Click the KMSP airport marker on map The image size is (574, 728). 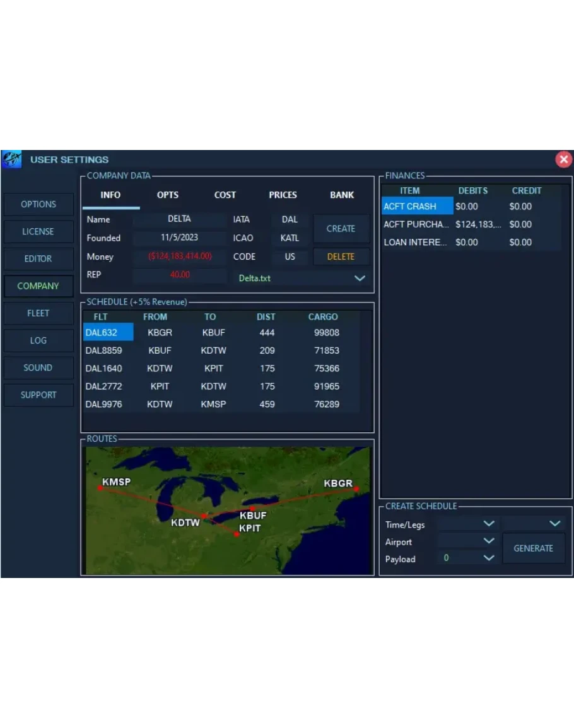click(x=100, y=487)
